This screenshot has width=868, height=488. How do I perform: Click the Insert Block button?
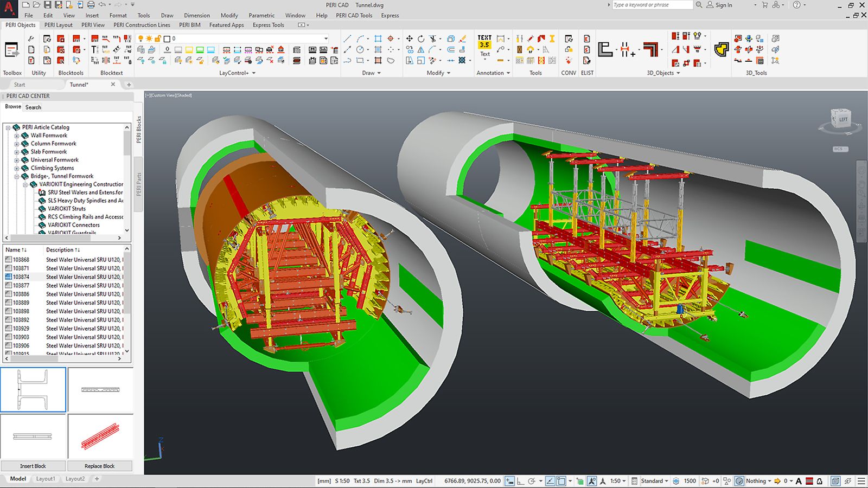pos(33,466)
